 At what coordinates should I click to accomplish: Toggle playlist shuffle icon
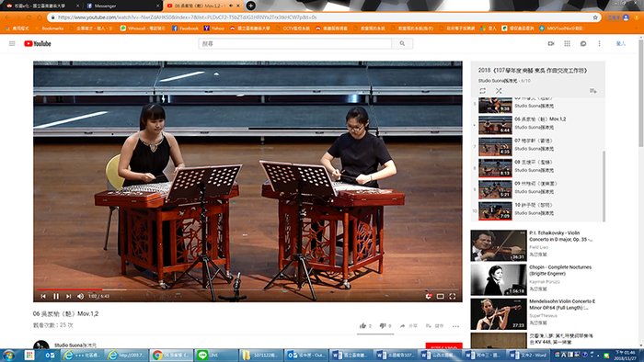499,91
